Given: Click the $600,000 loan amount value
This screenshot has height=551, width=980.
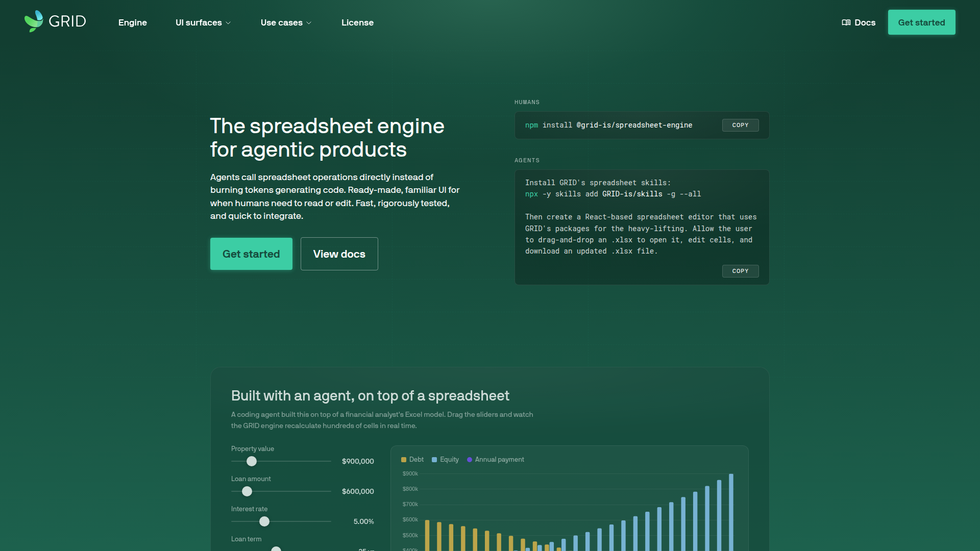Looking at the screenshot, I should coord(358,491).
